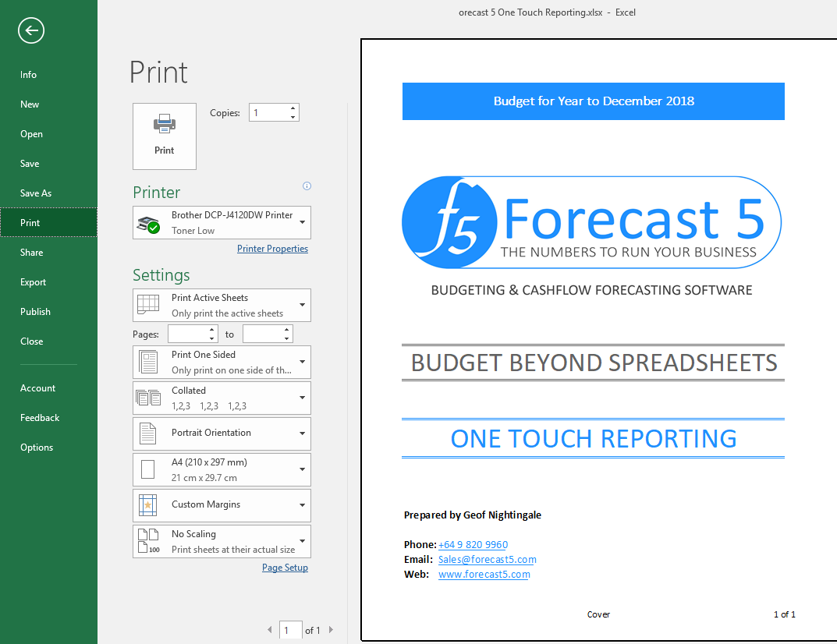
Task: Click the printer status icon with checkmark
Action: pyautogui.click(x=148, y=225)
